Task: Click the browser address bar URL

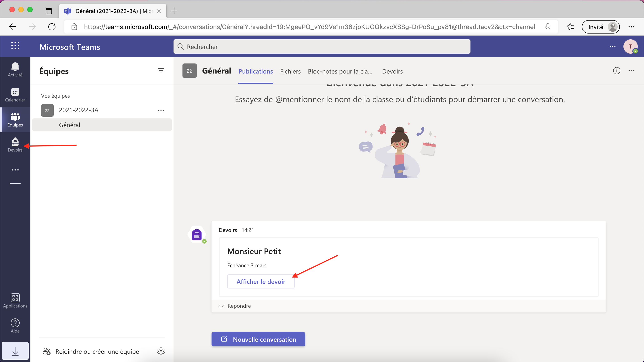Action: pyautogui.click(x=309, y=27)
